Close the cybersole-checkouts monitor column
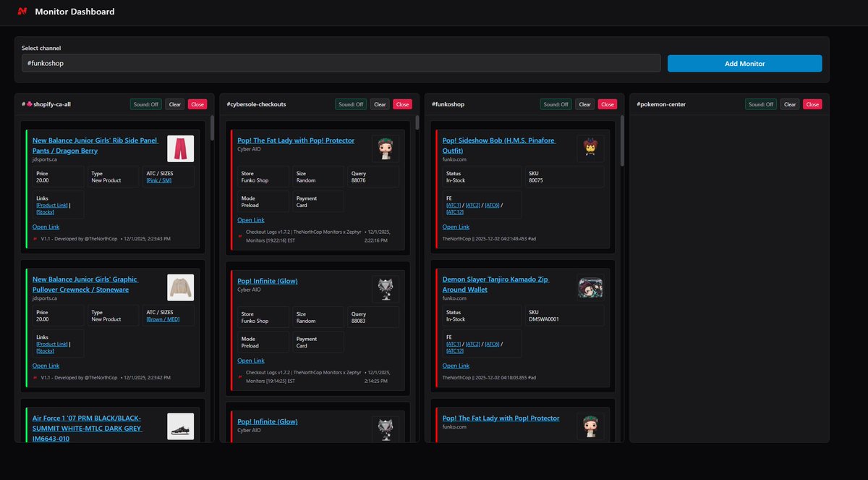The height and width of the screenshot is (480, 868). 403,104
